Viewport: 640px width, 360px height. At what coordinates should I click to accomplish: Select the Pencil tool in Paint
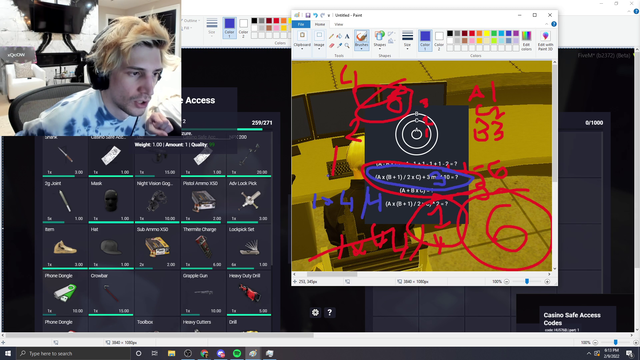[331, 36]
